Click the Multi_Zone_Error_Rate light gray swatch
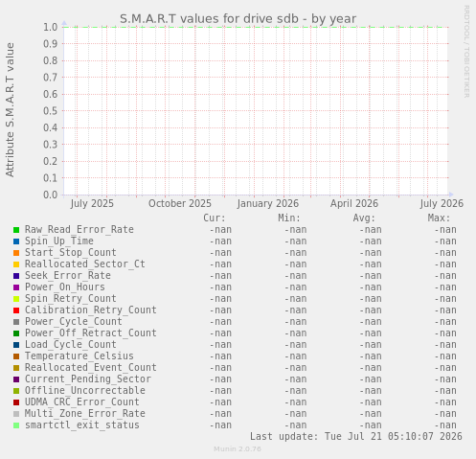 coord(16,414)
